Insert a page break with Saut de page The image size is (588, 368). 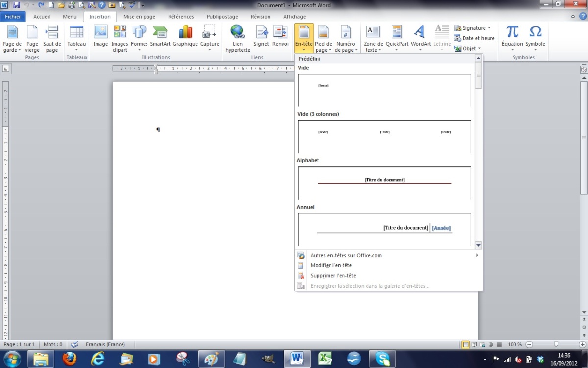52,39
